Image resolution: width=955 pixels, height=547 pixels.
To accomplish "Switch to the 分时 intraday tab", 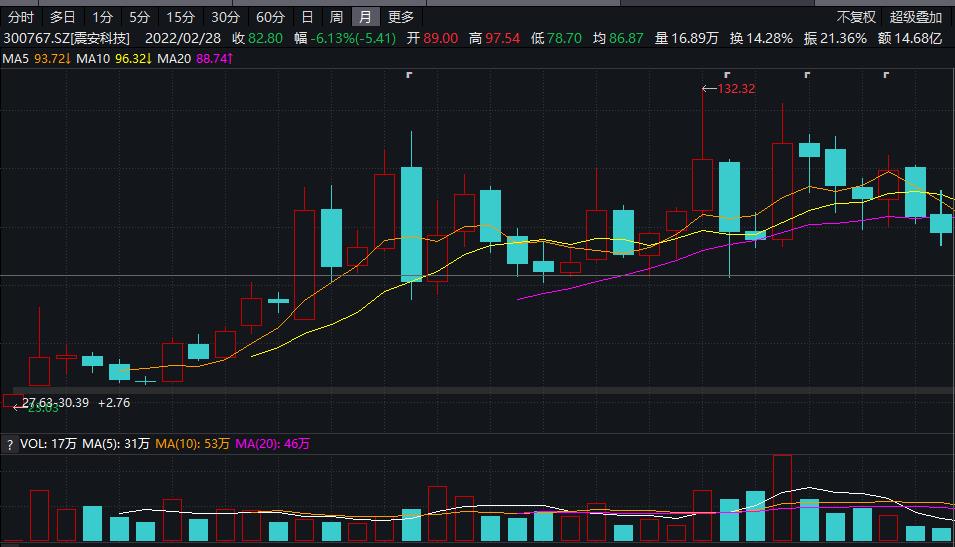I will (20, 17).
